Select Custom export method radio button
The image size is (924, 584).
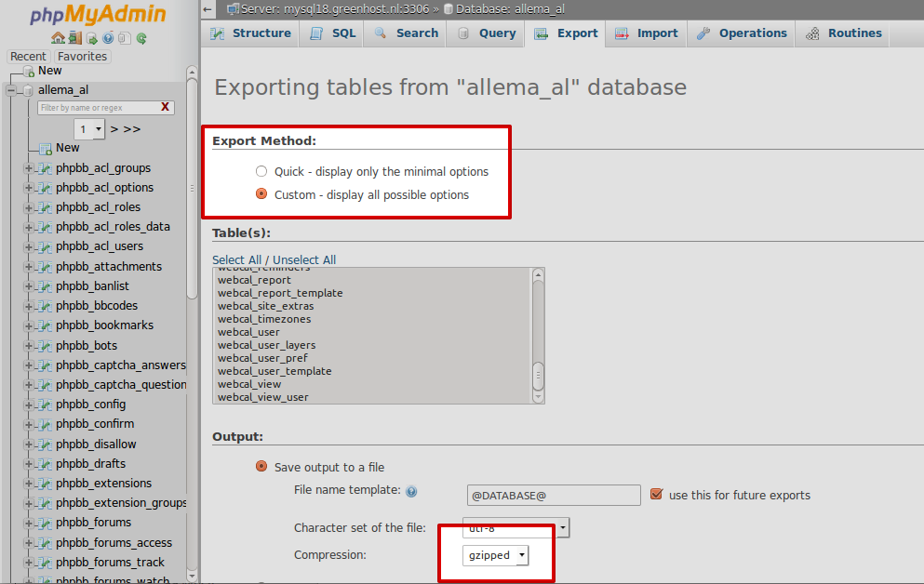point(261,193)
